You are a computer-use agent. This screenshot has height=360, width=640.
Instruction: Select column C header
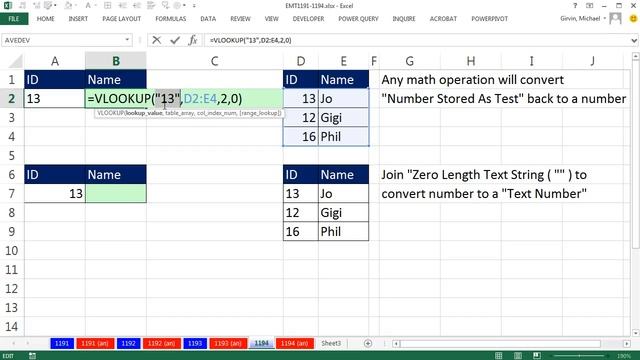tap(214, 61)
